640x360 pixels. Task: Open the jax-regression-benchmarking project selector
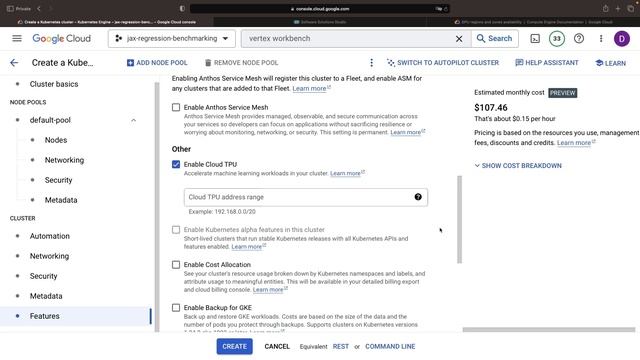(172, 38)
